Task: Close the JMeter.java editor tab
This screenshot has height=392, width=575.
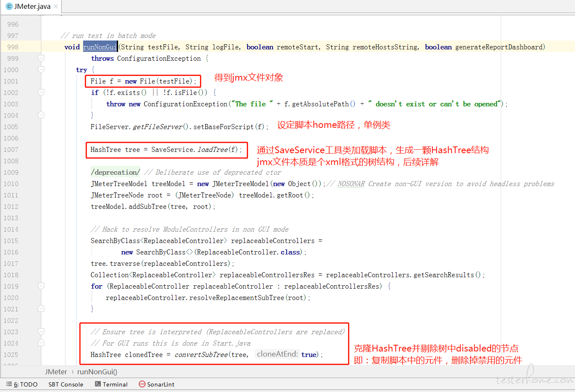Action: coord(56,6)
